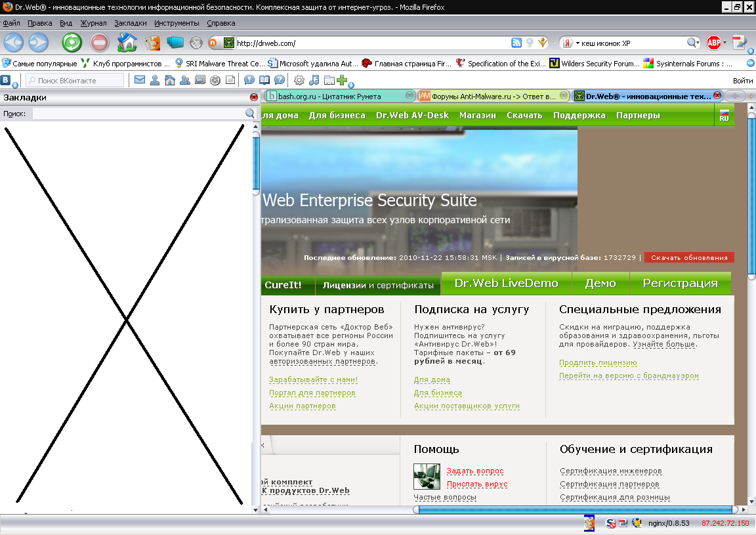
Task: Click VKontakte toolbar house icon
Action: click(170, 80)
